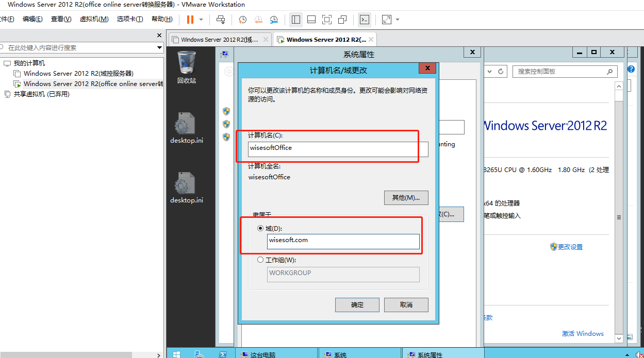Close the 计算机名/域更改 dialog
The width and height of the screenshot is (644, 358).
click(427, 68)
